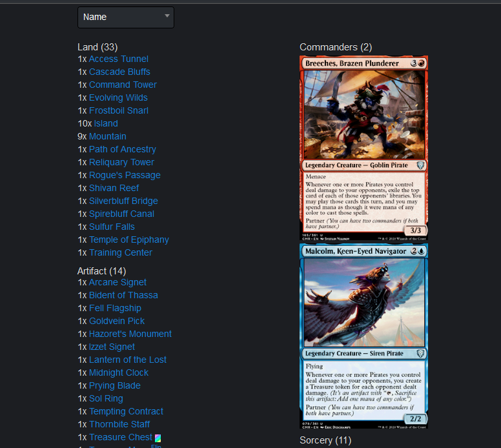Open the Malcolm, Keen-Eyed Navigator card image

point(363,336)
